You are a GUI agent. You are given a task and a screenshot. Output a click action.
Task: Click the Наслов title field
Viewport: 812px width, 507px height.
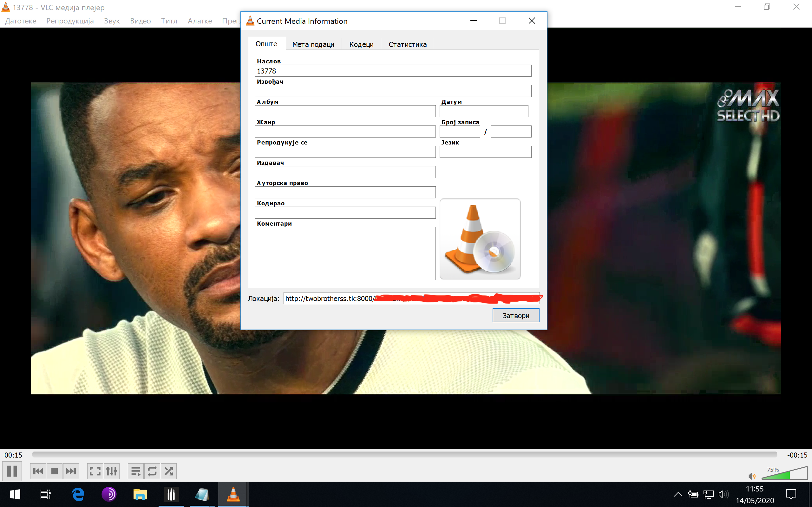pos(393,71)
